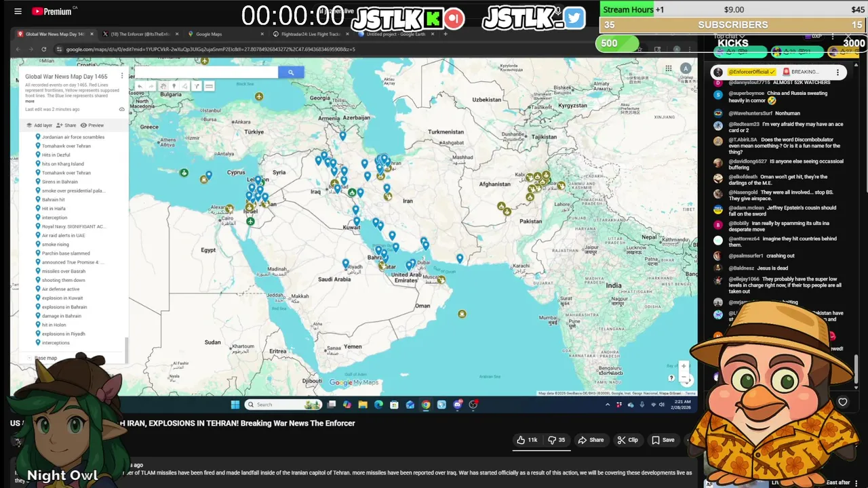Select the draw a line tool
Image resolution: width=868 pixels, height=488 pixels.
tap(184, 86)
